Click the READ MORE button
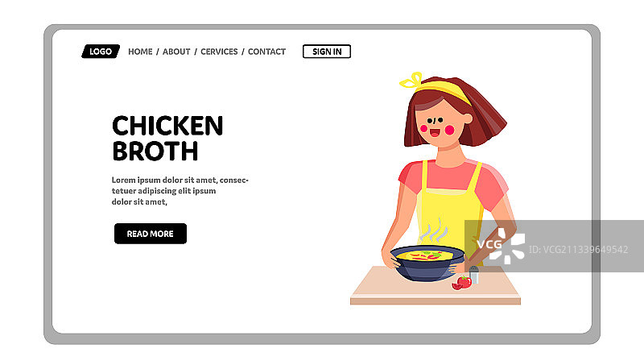Viewport: 644px width, 361px height. point(151,234)
